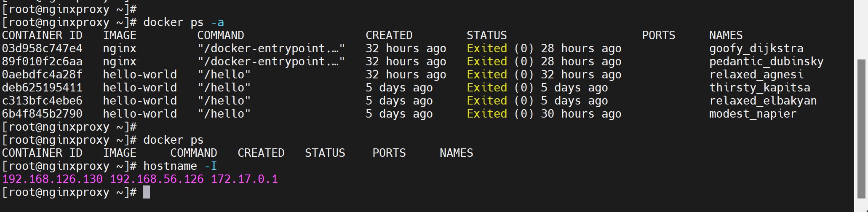Click the container name pedantic_dubinsky
Screen dimensions: 868x212
[766, 62]
